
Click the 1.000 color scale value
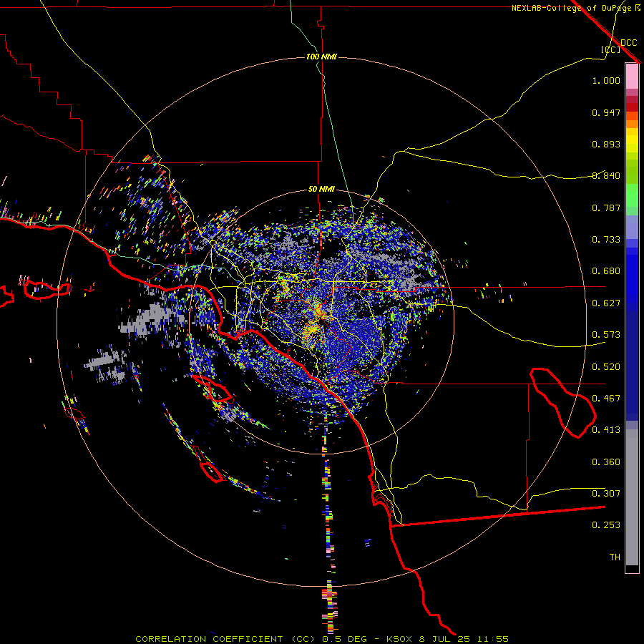[x=606, y=80]
